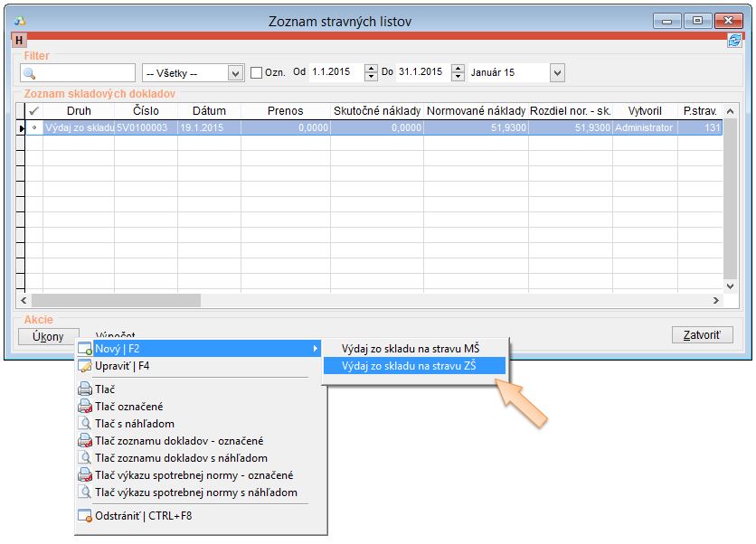Screen dimensions: 756x544
Task: Toggle the Ozn. checkbox in the filter
Action: click(256, 72)
